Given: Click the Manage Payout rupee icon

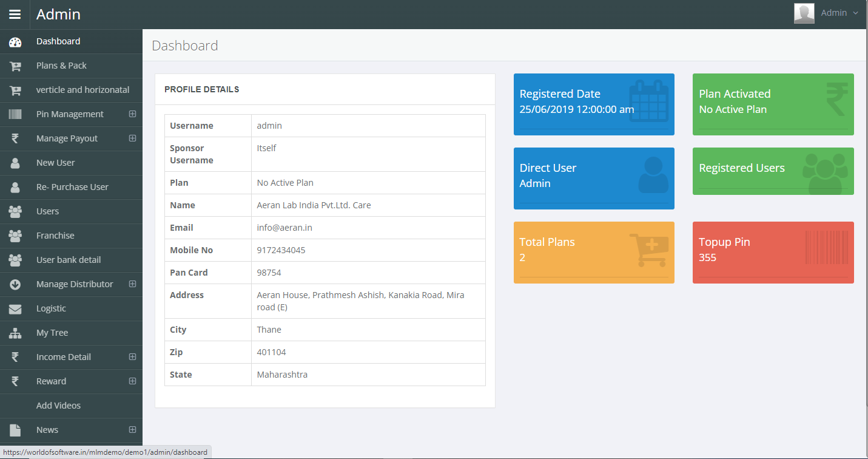Looking at the screenshot, I should point(15,138).
